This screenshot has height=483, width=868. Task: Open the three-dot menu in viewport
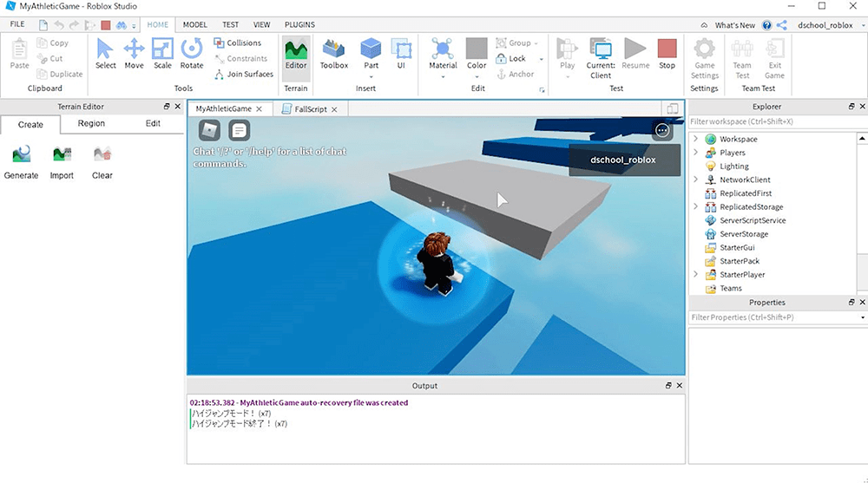coord(662,131)
